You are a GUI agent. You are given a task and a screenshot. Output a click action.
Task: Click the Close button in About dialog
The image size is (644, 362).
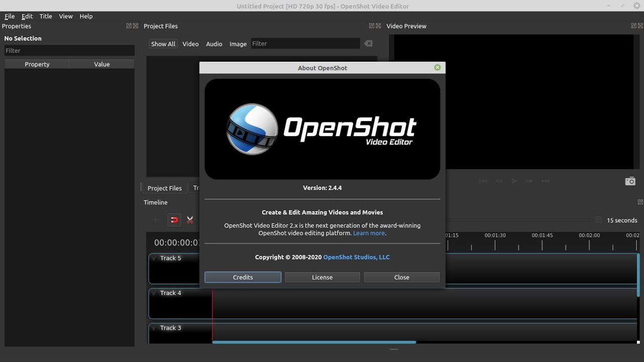point(401,277)
